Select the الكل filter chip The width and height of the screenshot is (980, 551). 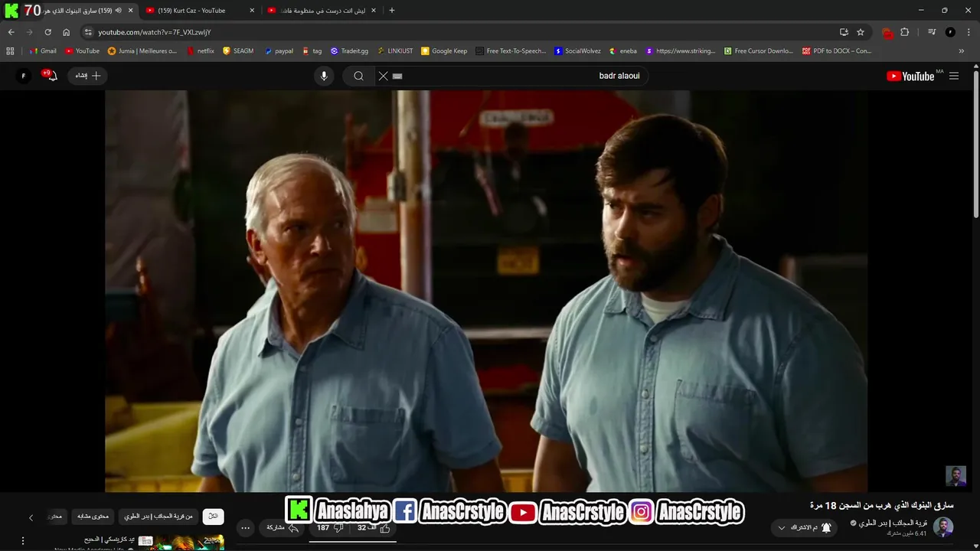214,517
